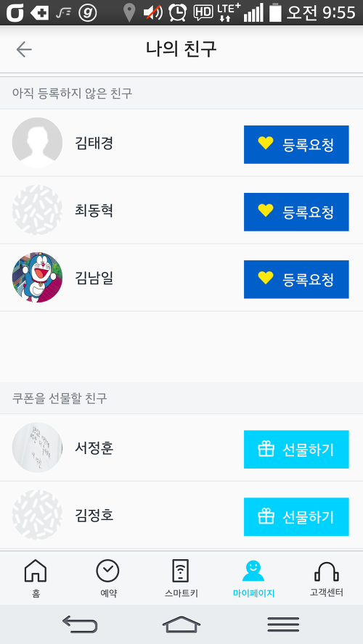Select the 마이페이지 tab icon
The width and height of the screenshot is (363, 644).
pos(253,571)
